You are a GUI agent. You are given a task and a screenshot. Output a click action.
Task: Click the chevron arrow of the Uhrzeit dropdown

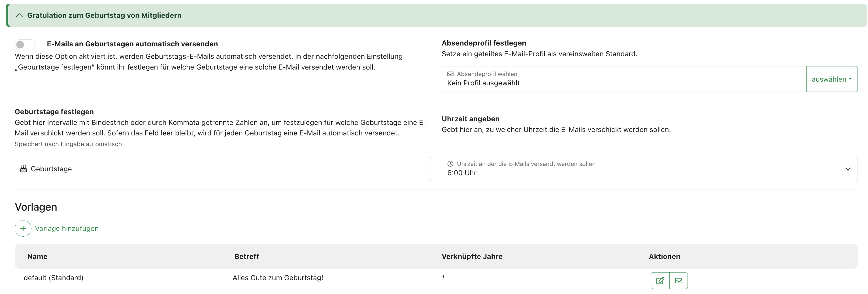[x=848, y=169]
